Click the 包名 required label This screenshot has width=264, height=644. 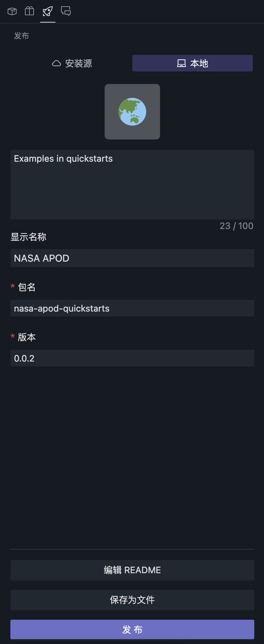[27, 287]
